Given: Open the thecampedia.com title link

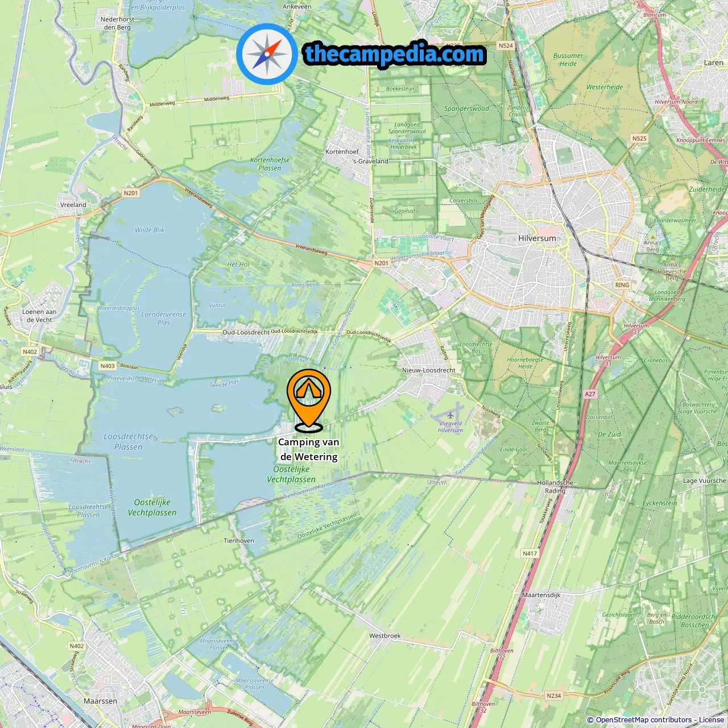Looking at the screenshot, I should coord(395,55).
